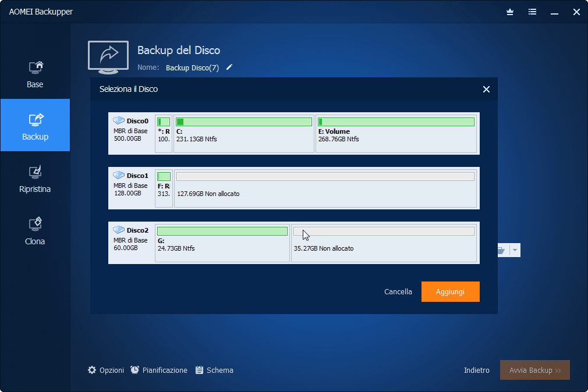
Task: Select Disco1 disk header
Action: point(131,188)
